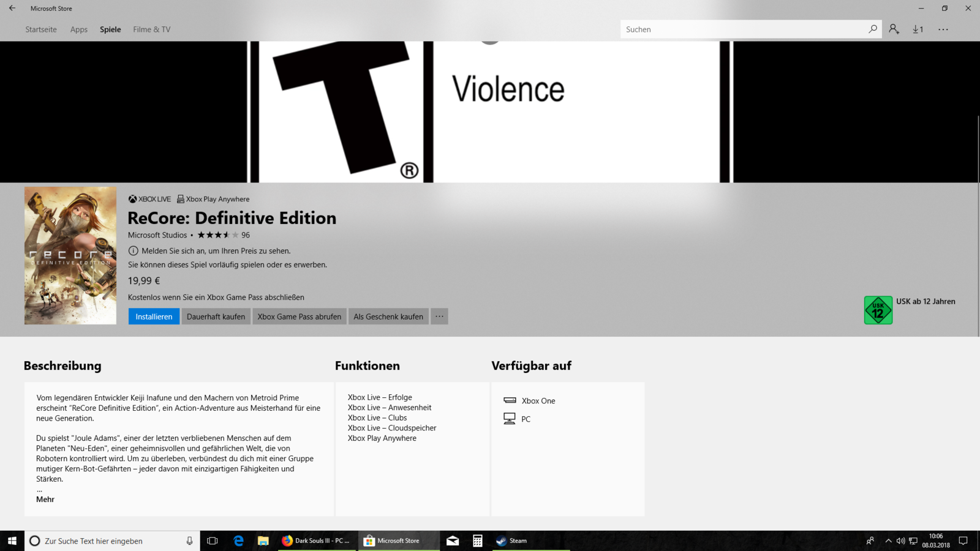980x551 pixels.
Task: Open the ReCore cover art thumbnail
Action: [70, 255]
